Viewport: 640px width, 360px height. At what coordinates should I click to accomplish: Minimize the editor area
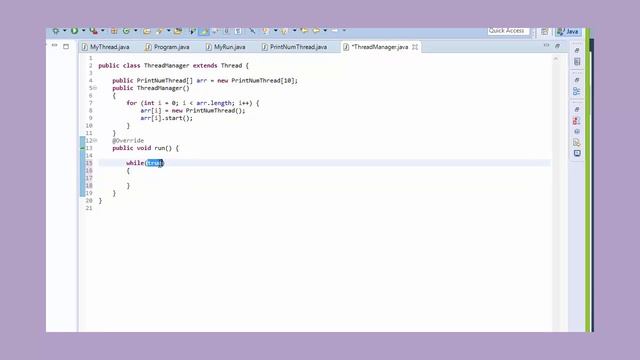point(546,46)
